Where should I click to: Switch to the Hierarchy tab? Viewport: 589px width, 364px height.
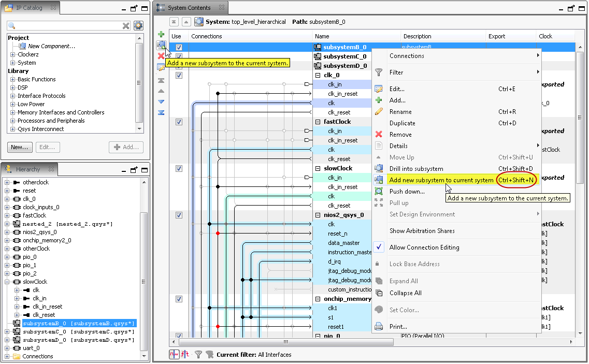click(28, 169)
